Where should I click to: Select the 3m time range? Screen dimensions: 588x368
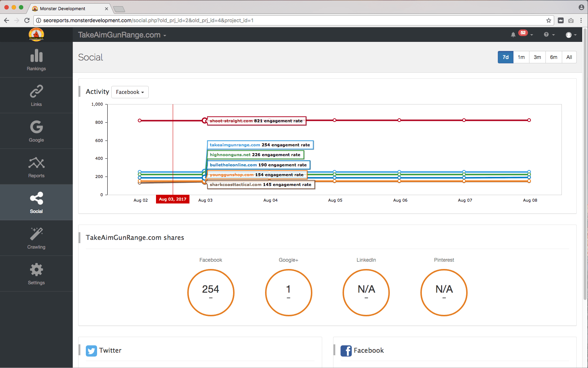coord(537,57)
